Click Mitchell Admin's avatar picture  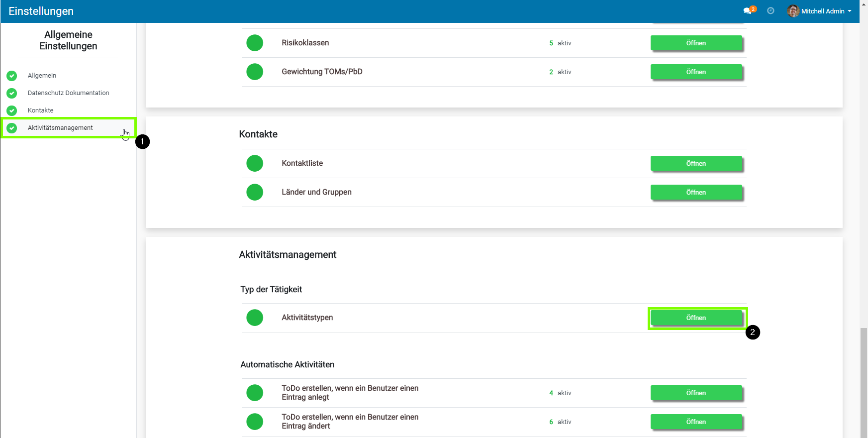(793, 11)
